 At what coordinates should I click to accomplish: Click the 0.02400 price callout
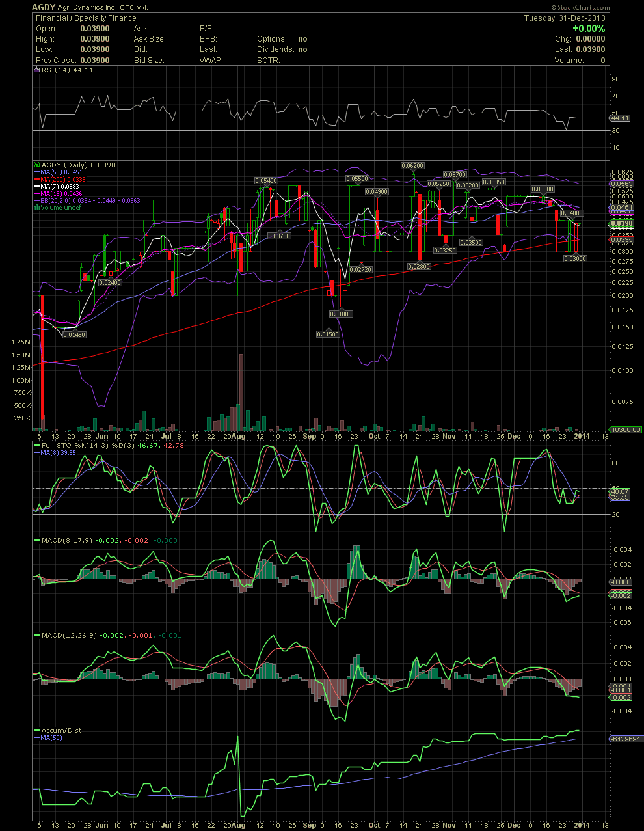(x=109, y=284)
